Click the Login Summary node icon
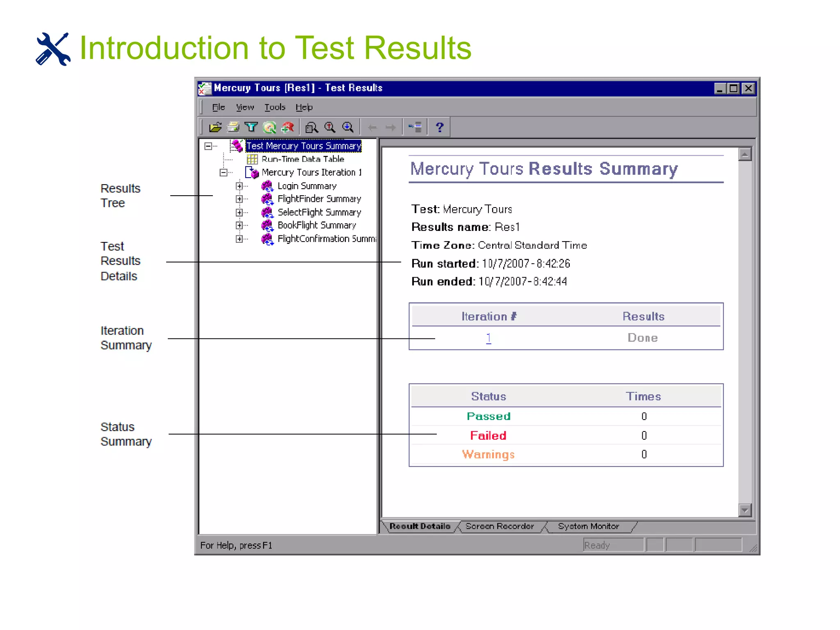840x630 pixels. coord(267,186)
